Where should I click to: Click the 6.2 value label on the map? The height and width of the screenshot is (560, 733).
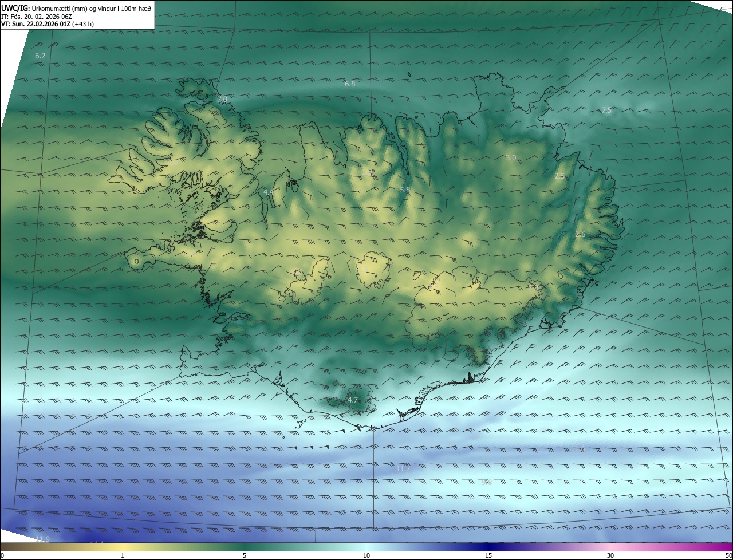pyautogui.click(x=40, y=56)
